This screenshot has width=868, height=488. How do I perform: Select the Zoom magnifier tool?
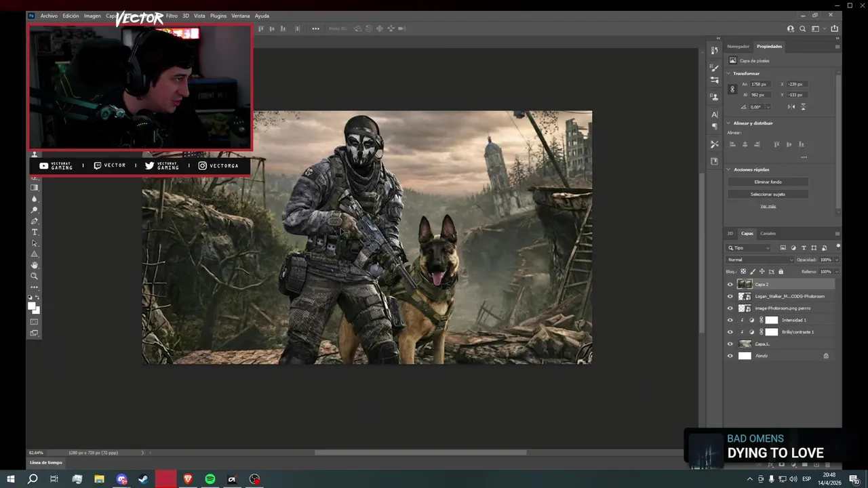click(x=35, y=276)
